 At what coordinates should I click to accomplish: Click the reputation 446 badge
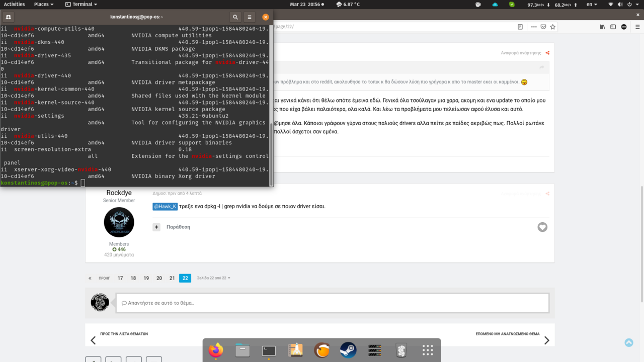(119, 249)
